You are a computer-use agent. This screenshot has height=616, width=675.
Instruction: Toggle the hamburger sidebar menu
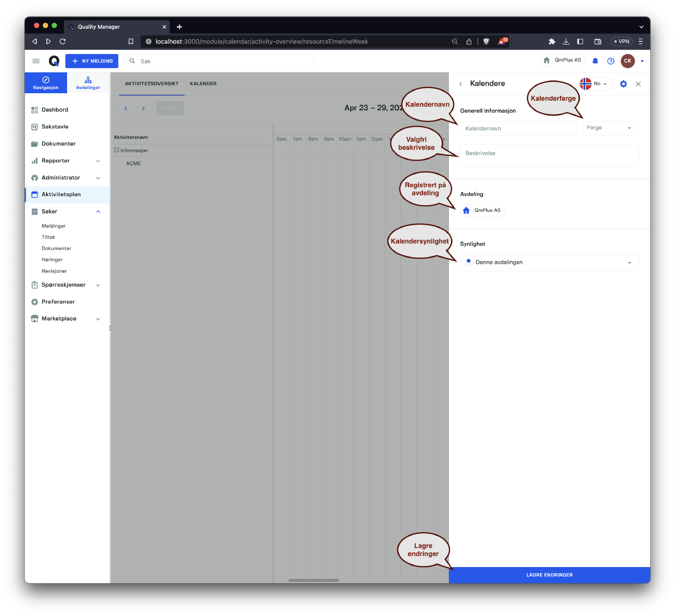click(x=36, y=61)
